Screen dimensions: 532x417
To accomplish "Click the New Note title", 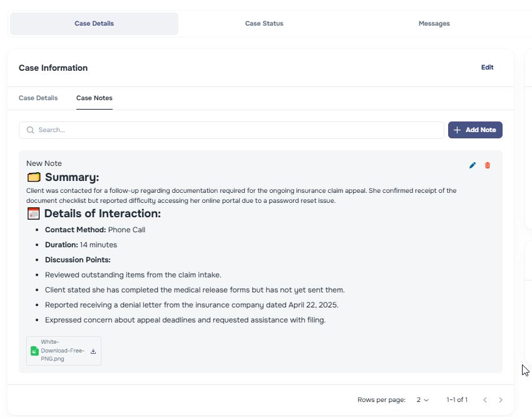I will coord(44,163).
